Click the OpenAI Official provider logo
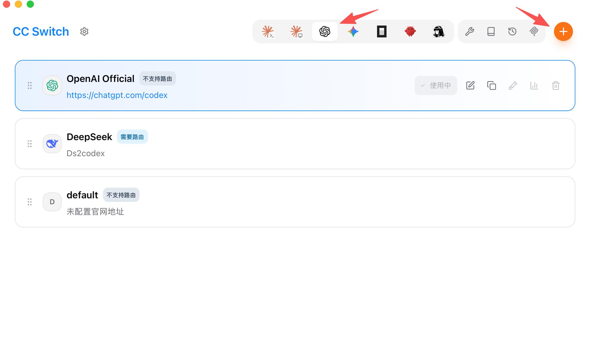The width and height of the screenshot is (589, 364). coord(52,86)
